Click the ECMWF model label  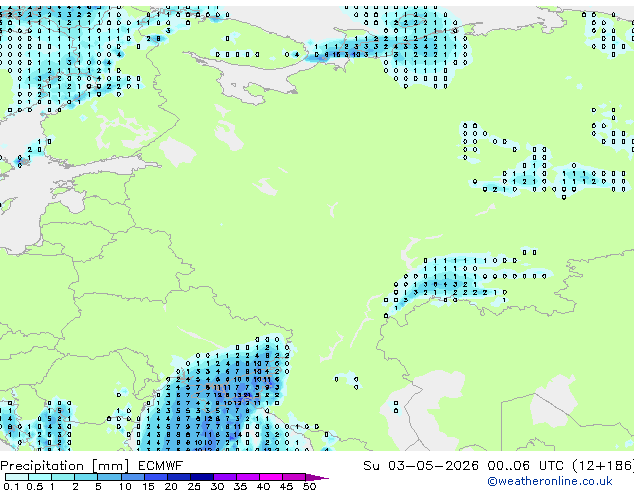(161, 466)
